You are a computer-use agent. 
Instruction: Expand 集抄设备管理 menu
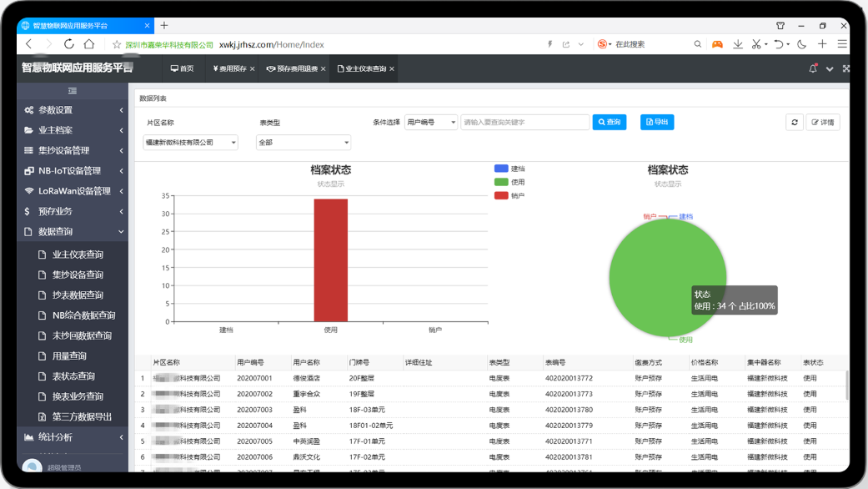pyautogui.click(x=73, y=151)
